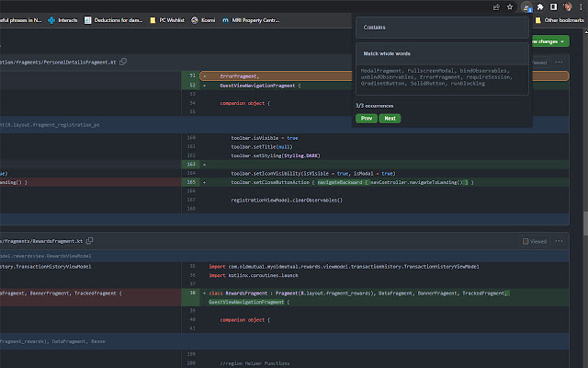
Task: Open the Kosmi bookmark
Action: click(x=203, y=20)
